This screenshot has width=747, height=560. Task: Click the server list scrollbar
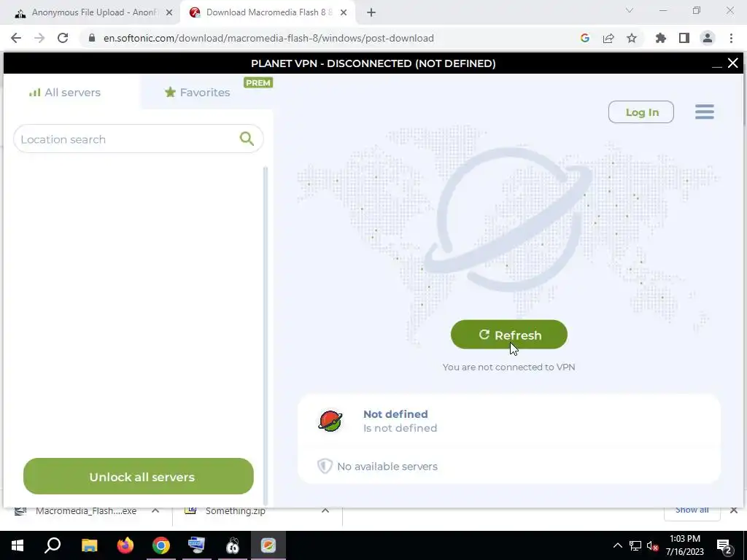click(266, 335)
